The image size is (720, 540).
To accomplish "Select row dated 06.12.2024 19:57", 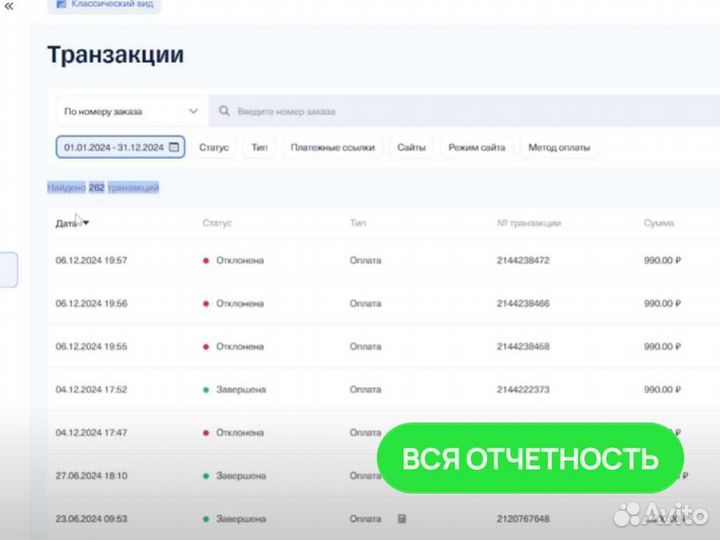I will [383, 260].
